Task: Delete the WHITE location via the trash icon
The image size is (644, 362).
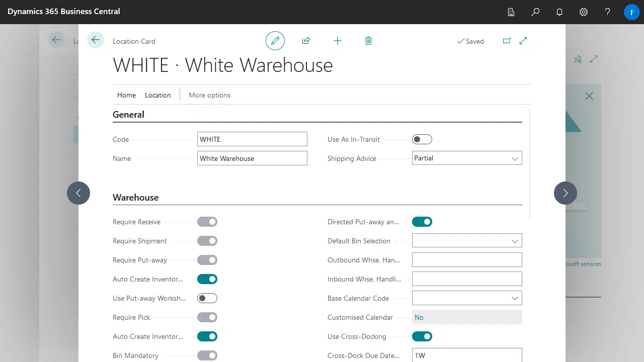Action: [x=368, y=41]
